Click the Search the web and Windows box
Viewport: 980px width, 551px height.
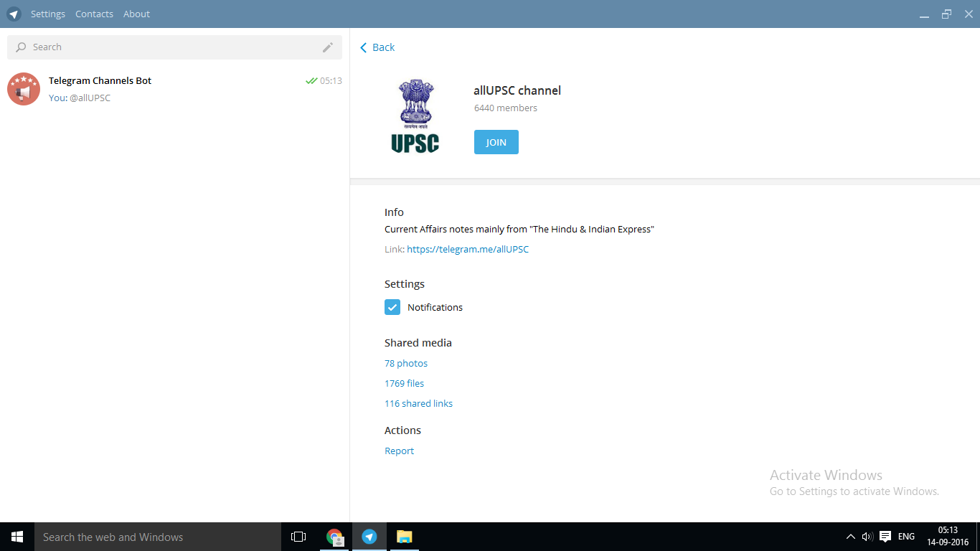pos(158,537)
